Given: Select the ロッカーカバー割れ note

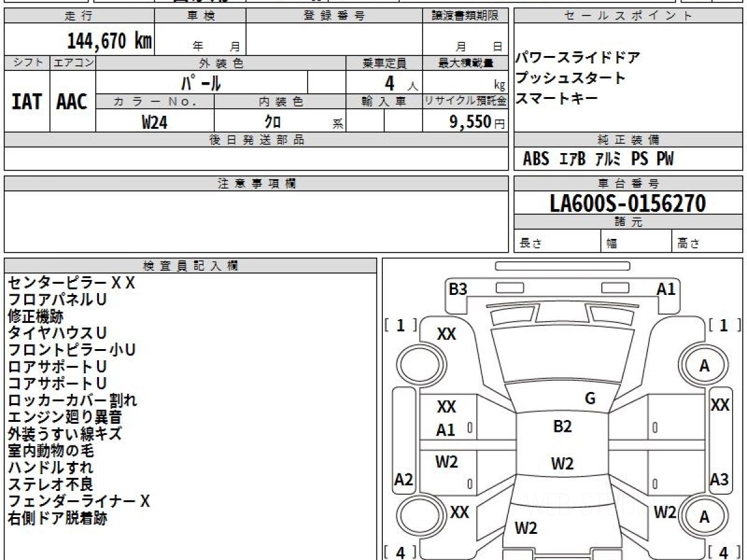Looking at the screenshot, I should coord(72,401).
